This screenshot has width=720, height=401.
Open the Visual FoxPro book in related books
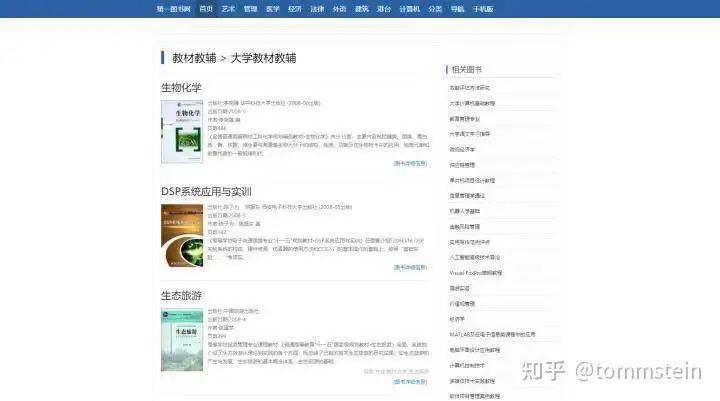(x=476, y=273)
